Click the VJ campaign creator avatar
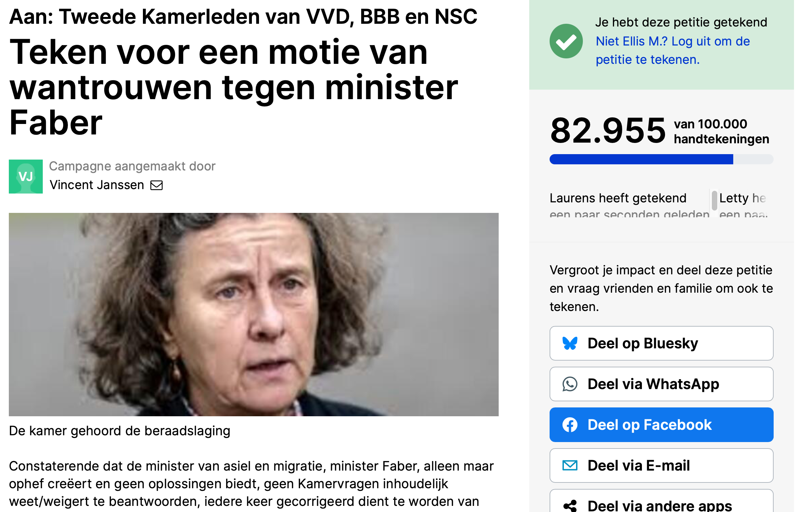The image size is (812, 512). [26, 177]
